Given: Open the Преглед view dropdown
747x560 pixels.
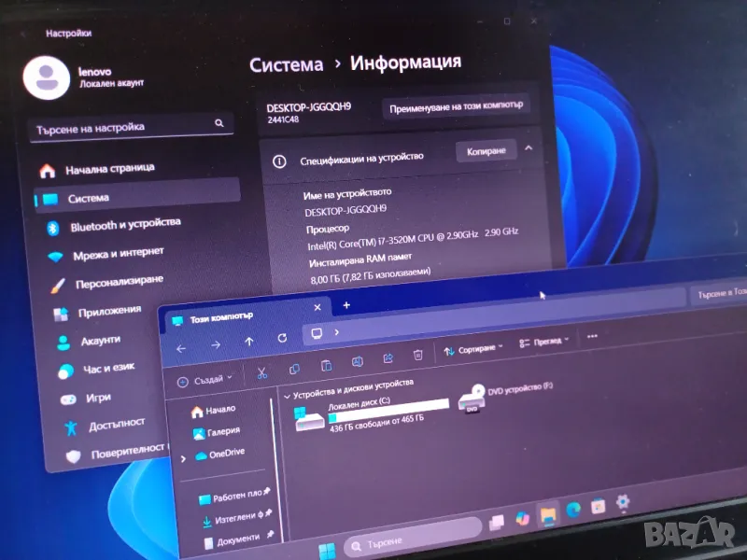Looking at the screenshot, I should click(545, 343).
